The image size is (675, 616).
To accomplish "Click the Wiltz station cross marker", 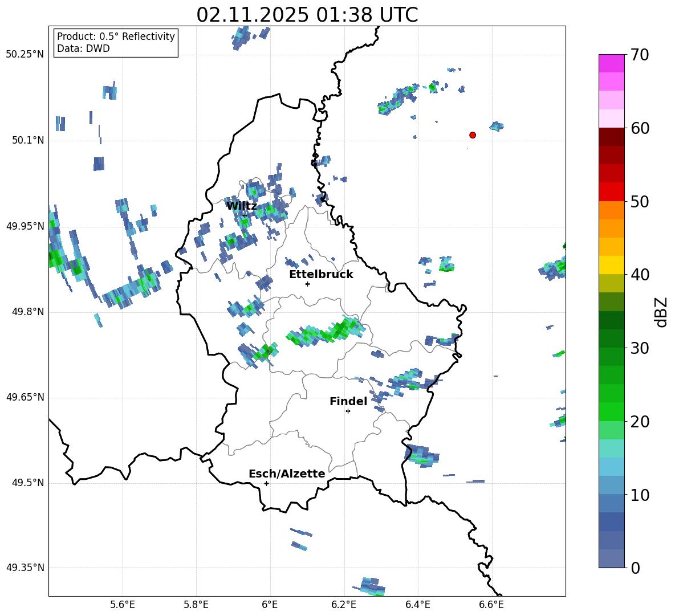I will [245, 215].
